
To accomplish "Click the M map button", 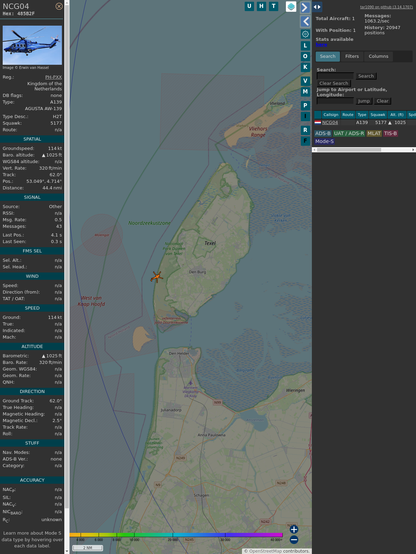I will tap(305, 92).
